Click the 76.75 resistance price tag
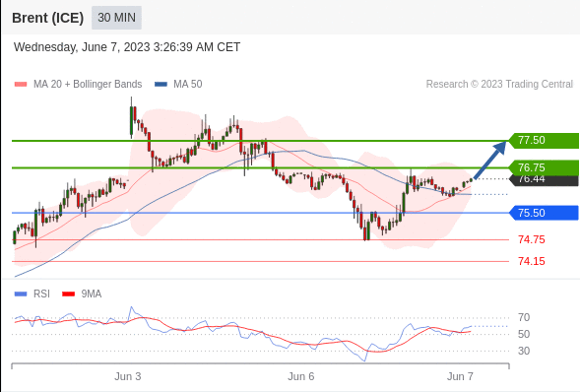The width and height of the screenshot is (580, 392). tap(544, 167)
